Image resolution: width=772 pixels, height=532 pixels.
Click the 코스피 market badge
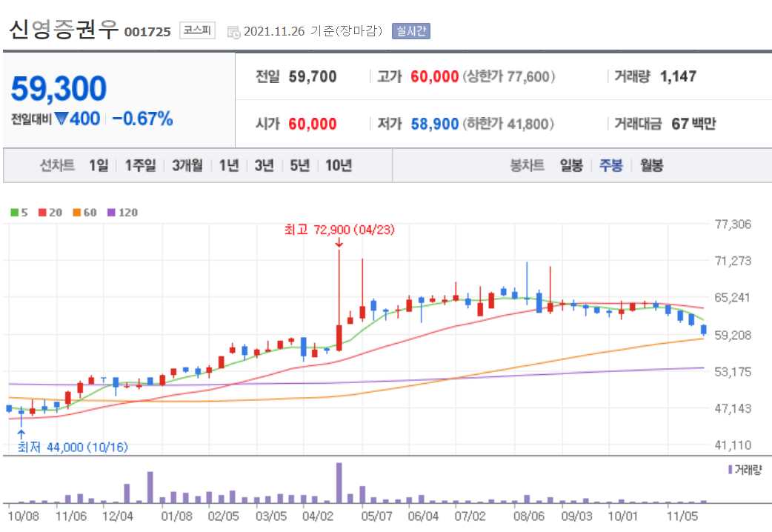[196, 30]
